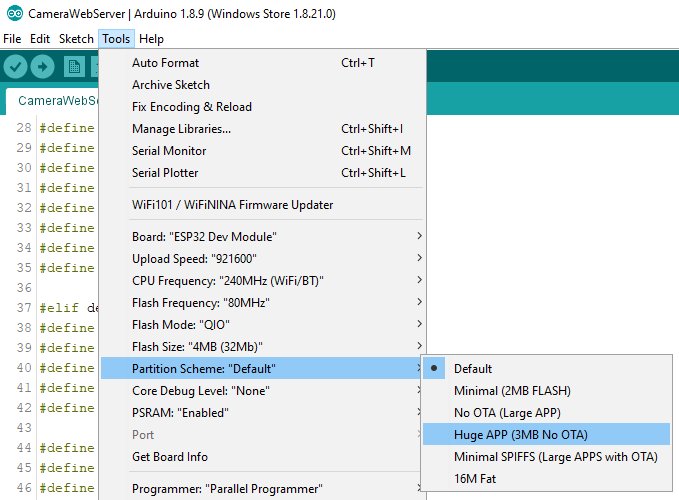The image size is (679, 500).
Task: Open the Sketch menu
Action: 76,39
